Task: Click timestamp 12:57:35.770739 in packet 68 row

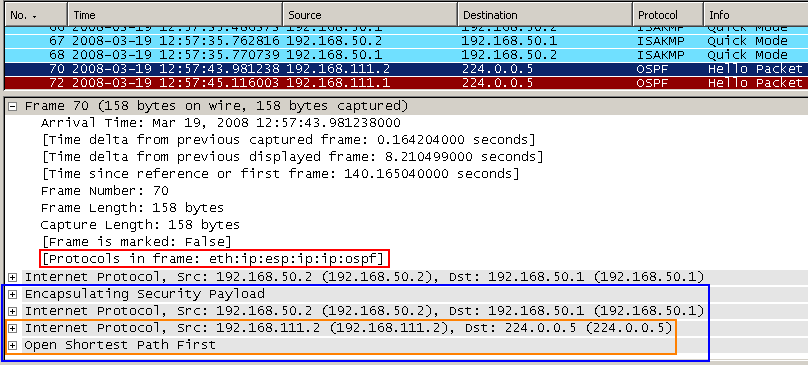Action: point(219,55)
